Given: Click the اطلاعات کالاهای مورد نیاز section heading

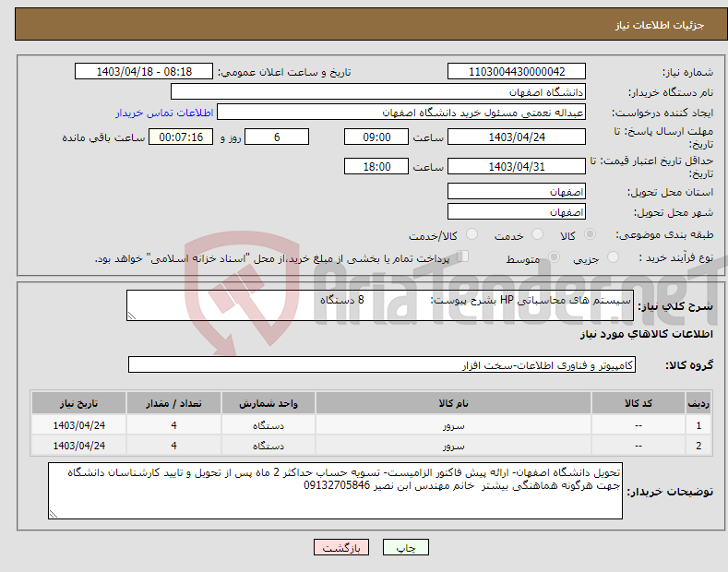Looking at the screenshot, I should pyautogui.click(x=647, y=334).
